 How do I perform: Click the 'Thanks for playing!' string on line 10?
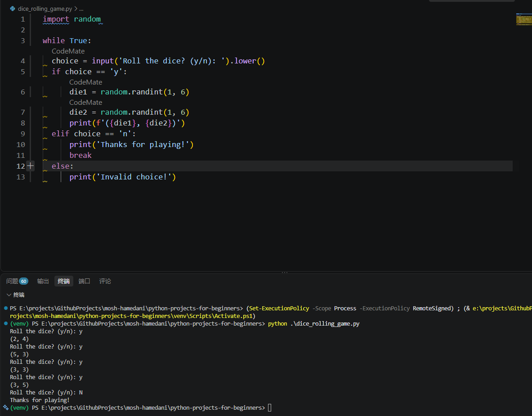[143, 144]
